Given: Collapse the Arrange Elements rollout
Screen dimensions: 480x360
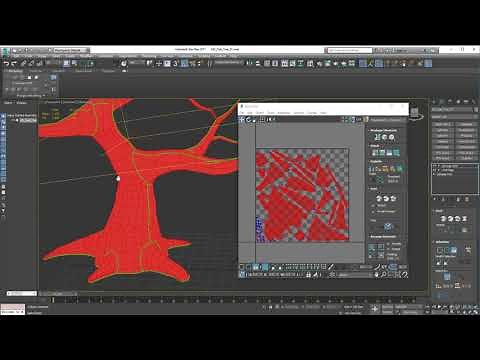Looking at the screenshot, I should (x=383, y=237).
